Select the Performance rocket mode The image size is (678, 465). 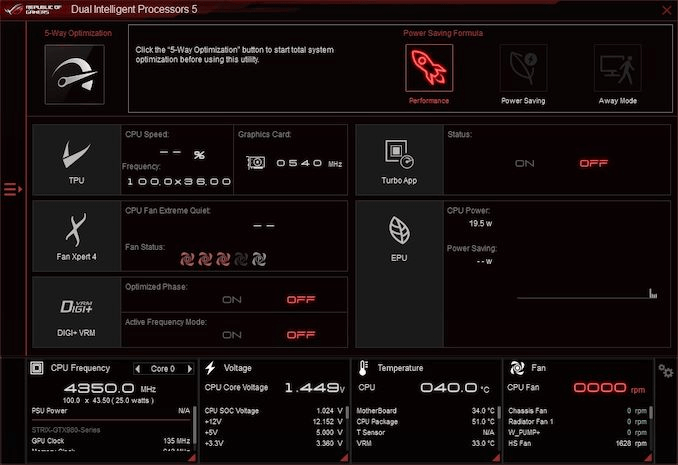click(x=429, y=68)
